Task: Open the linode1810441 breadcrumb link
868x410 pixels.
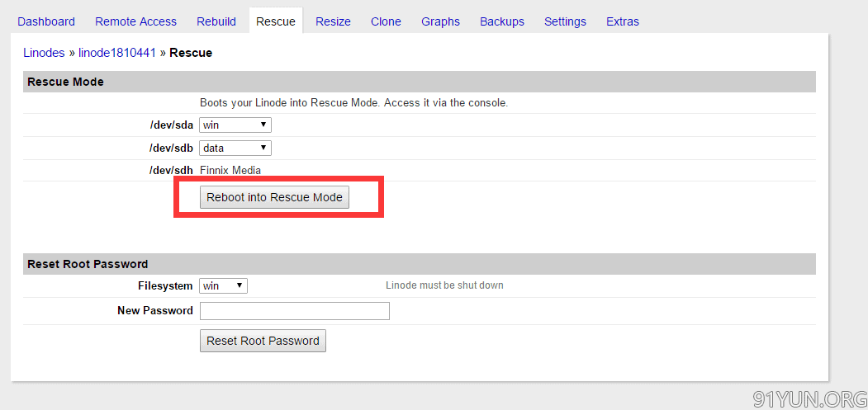Action: pyautogui.click(x=117, y=53)
